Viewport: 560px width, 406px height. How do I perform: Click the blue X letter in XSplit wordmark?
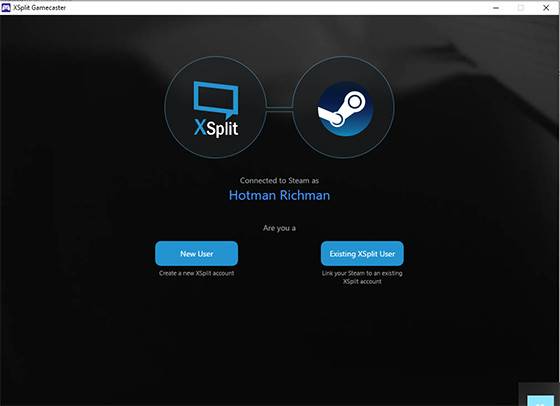pyautogui.click(x=200, y=127)
